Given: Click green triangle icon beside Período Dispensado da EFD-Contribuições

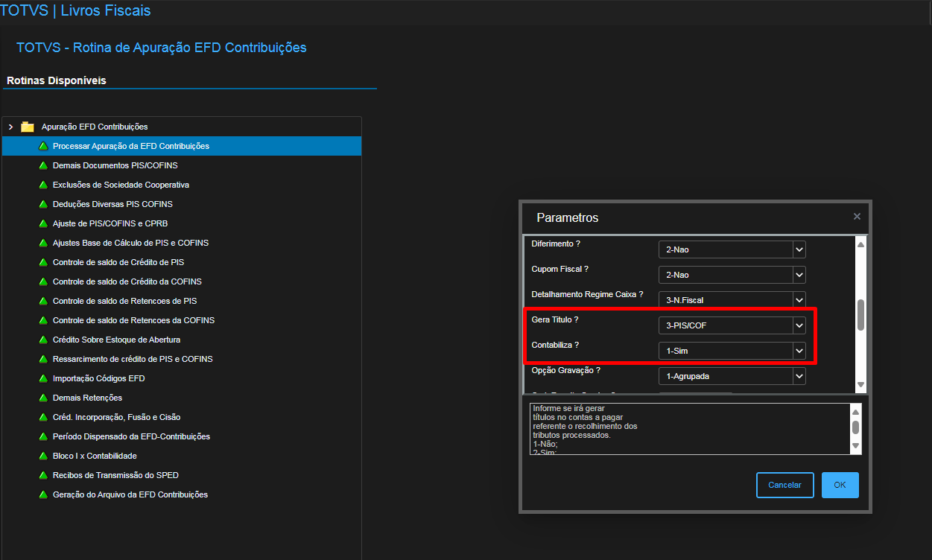Looking at the screenshot, I should click(43, 436).
